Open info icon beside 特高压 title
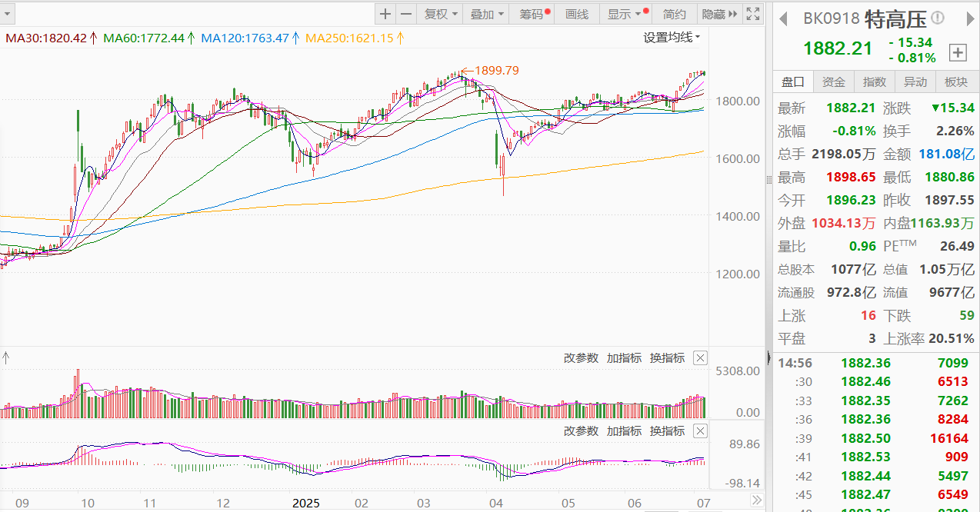980x512 pixels. click(937, 18)
